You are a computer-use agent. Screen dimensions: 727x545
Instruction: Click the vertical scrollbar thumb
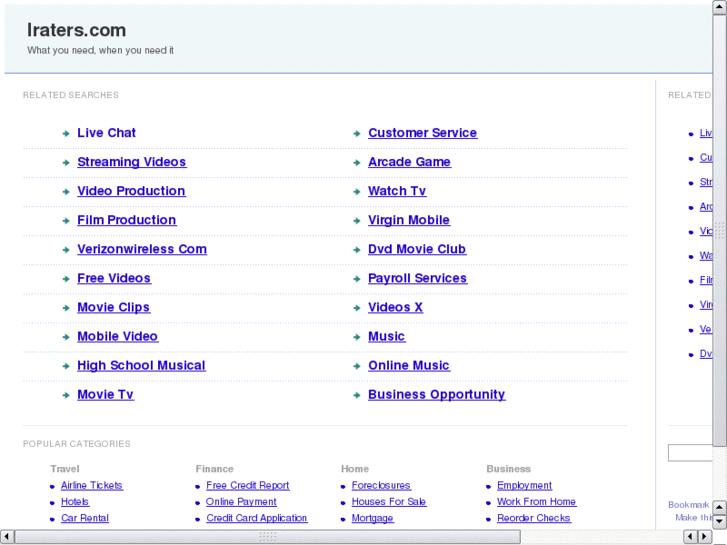(720, 231)
